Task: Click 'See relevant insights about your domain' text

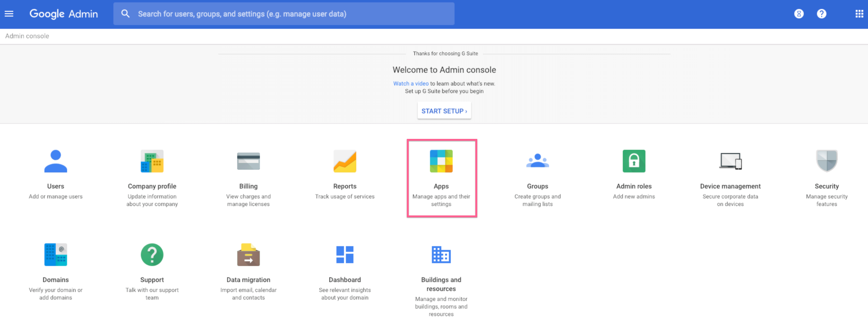Action: 345,294
